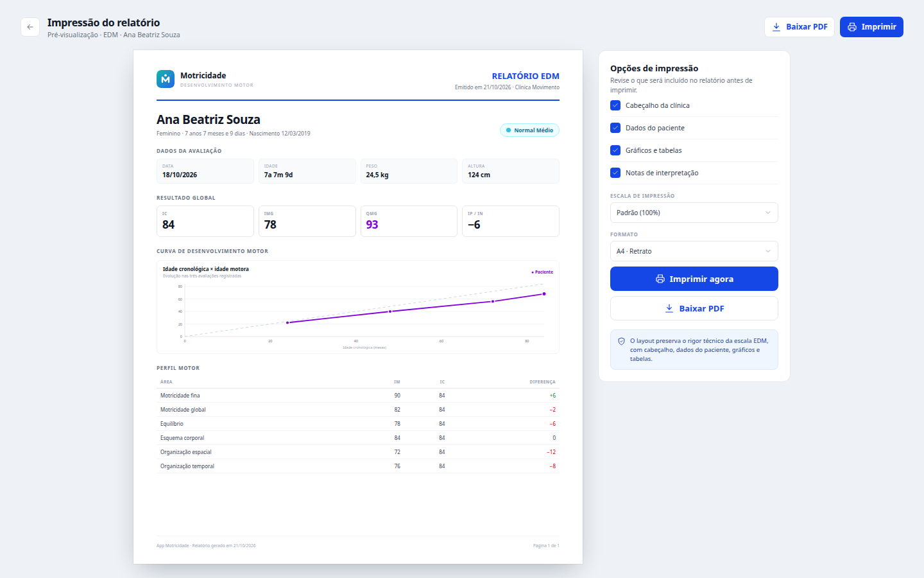Click the Equilíbrio table row
This screenshot has width=924, height=578.
tap(358, 424)
